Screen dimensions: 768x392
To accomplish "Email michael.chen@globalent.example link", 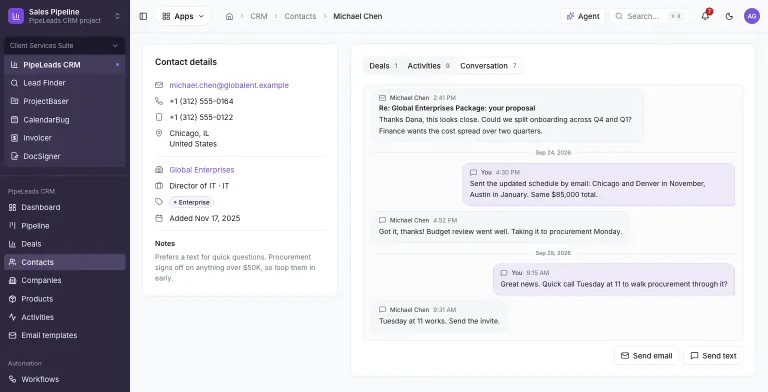I will pyautogui.click(x=229, y=85).
